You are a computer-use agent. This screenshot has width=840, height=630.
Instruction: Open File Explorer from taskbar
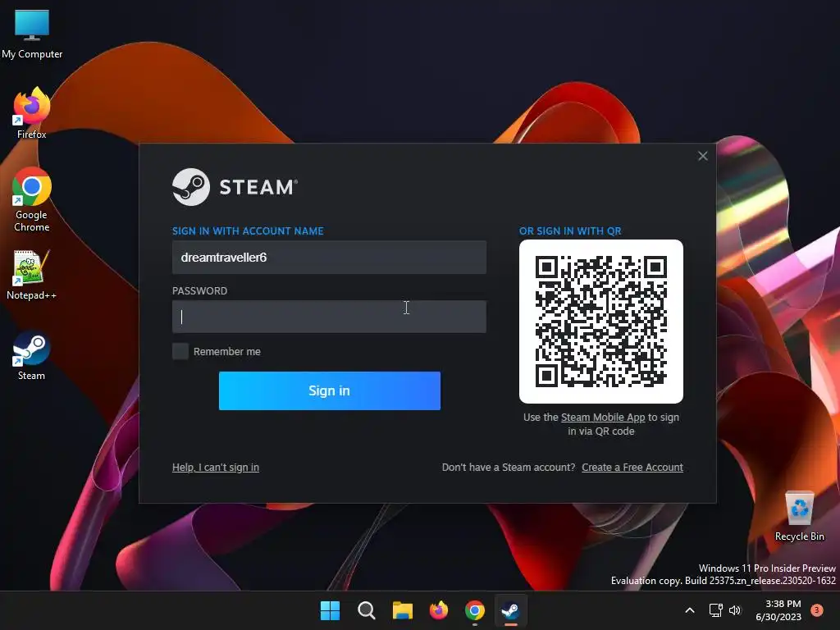[402, 610]
